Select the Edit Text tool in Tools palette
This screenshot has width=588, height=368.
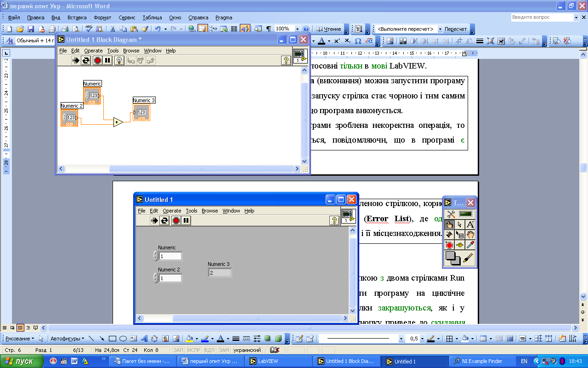click(470, 224)
